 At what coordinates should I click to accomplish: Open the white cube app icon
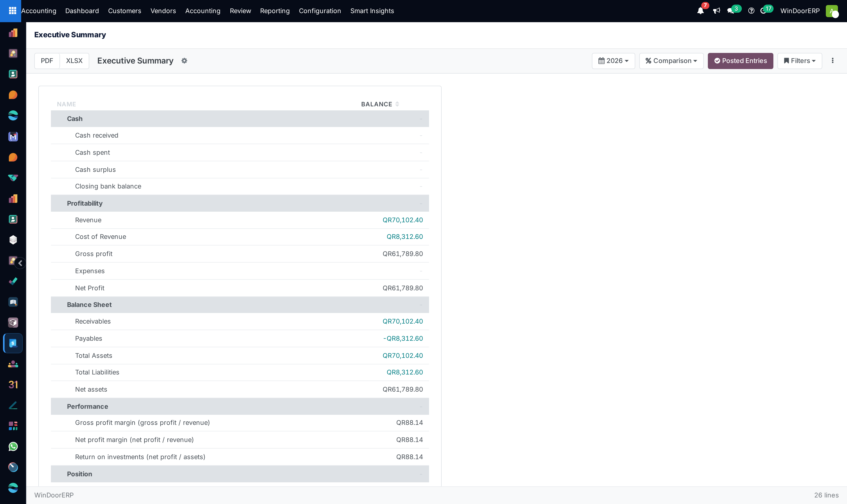(x=13, y=240)
